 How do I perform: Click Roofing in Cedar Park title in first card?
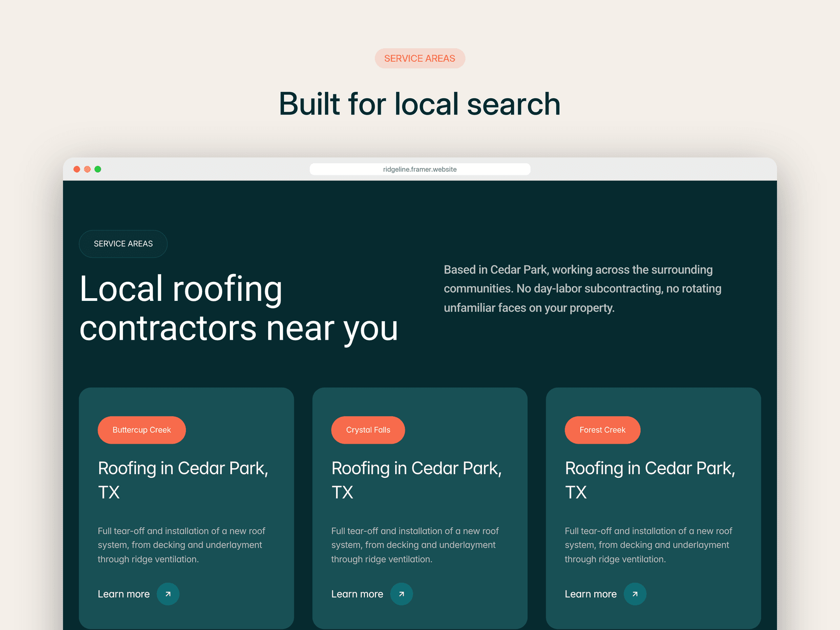click(183, 480)
